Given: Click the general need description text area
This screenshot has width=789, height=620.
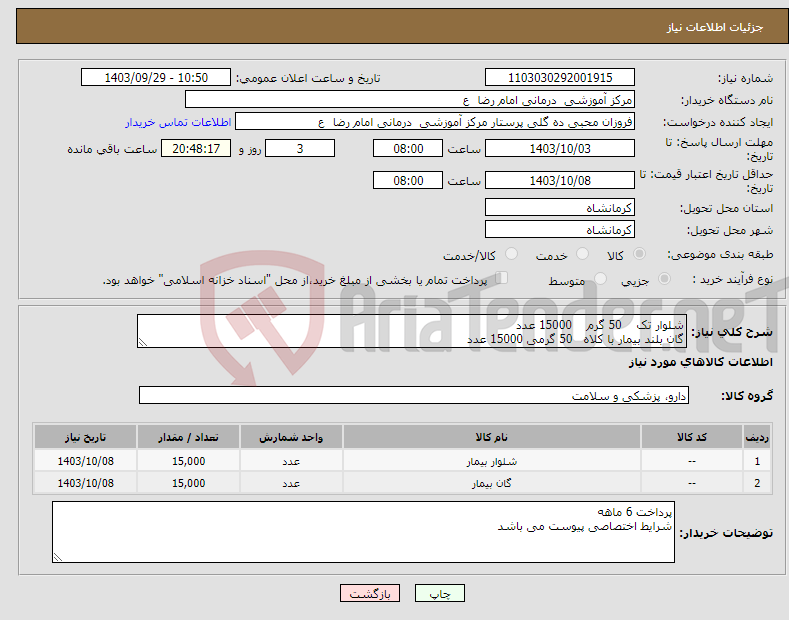Looking at the screenshot, I should click(x=412, y=331).
